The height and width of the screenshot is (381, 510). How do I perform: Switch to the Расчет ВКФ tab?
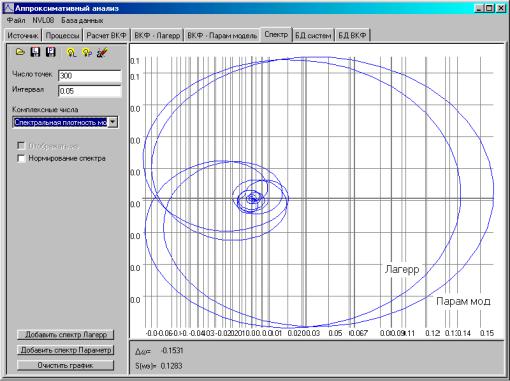tap(106, 35)
